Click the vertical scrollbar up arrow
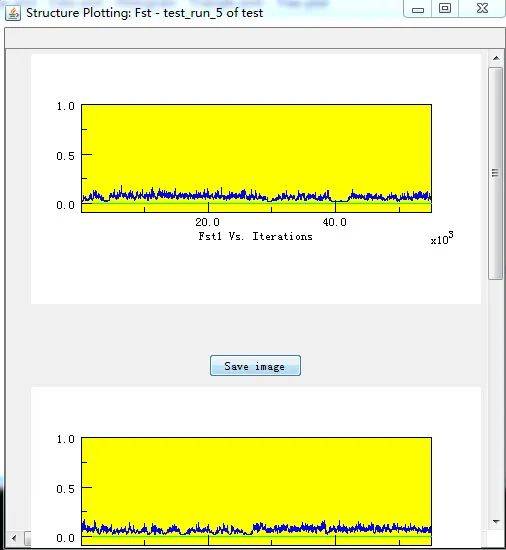This screenshot has height=550, width=506. (496, 58)
